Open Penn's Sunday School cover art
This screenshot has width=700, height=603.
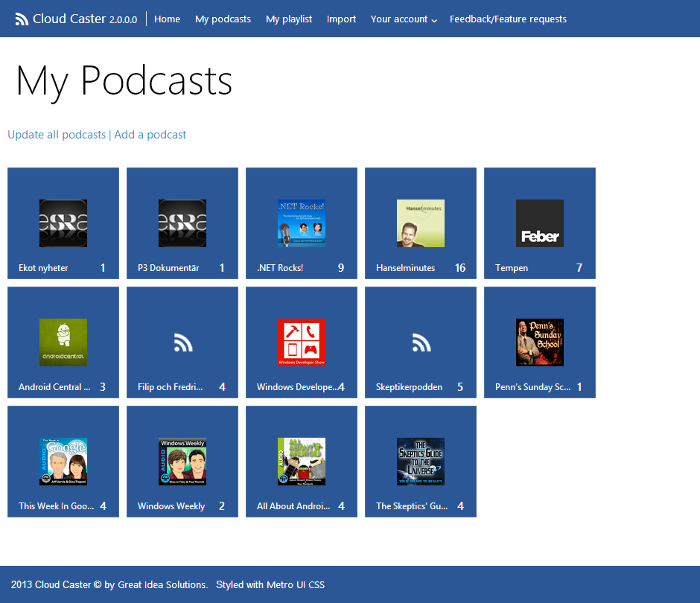coord(540,342)
